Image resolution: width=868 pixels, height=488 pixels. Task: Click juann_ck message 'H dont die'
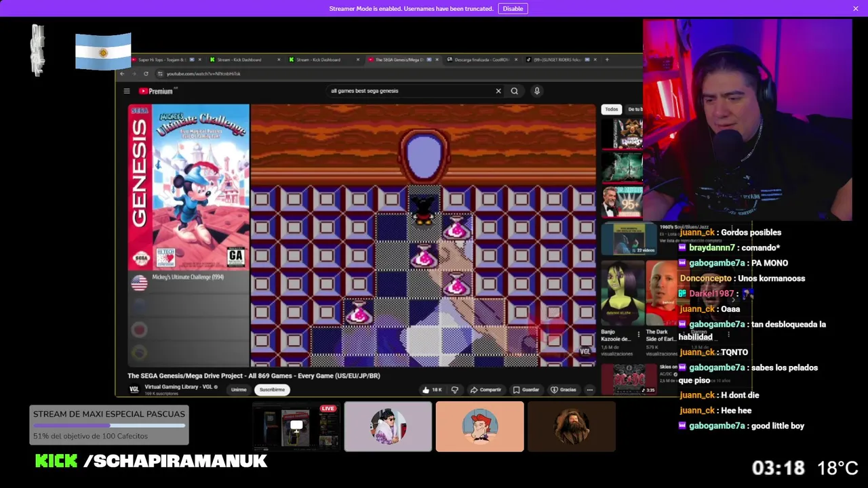(740, 395)
